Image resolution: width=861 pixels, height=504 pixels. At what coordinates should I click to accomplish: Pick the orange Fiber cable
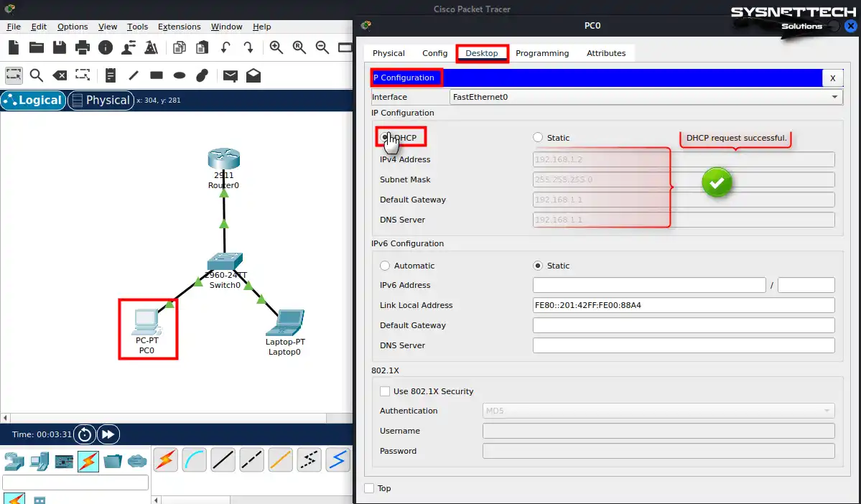(x=280, y=460)
